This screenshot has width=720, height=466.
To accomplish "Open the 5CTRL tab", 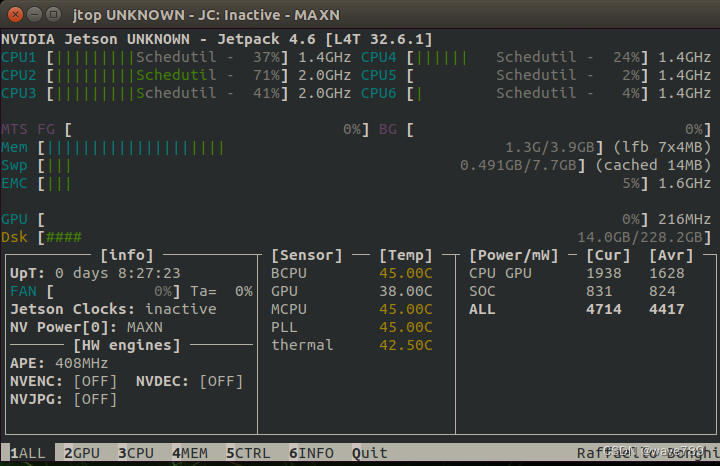I will 248,453.
